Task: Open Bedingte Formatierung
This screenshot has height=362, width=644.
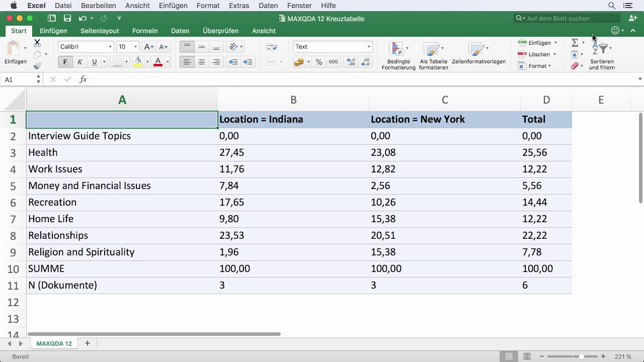Action: [x=398, y=55]
